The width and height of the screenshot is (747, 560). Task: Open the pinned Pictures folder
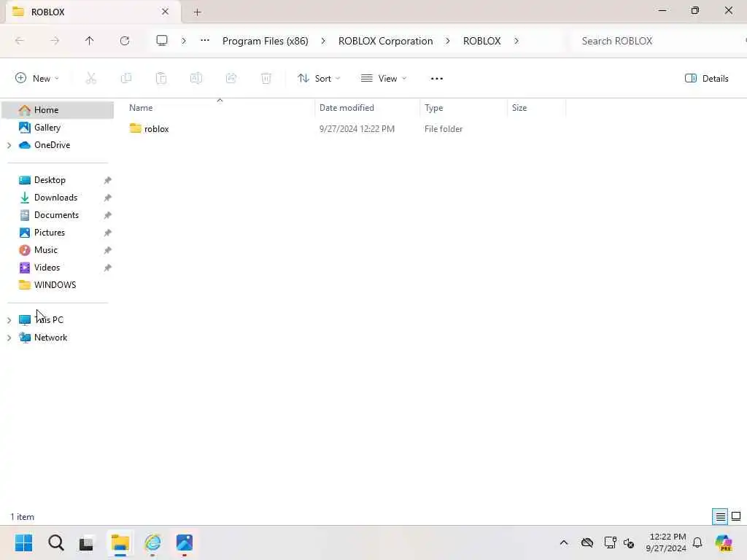point(49,233)
